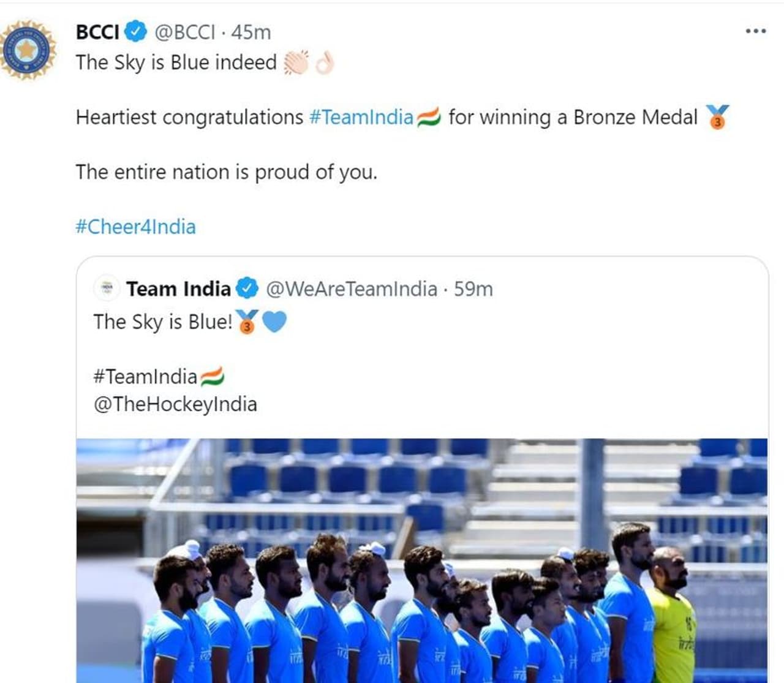Open the #TeamIndia hashtag link
This screenshot has width=784, height=683.
360,116
